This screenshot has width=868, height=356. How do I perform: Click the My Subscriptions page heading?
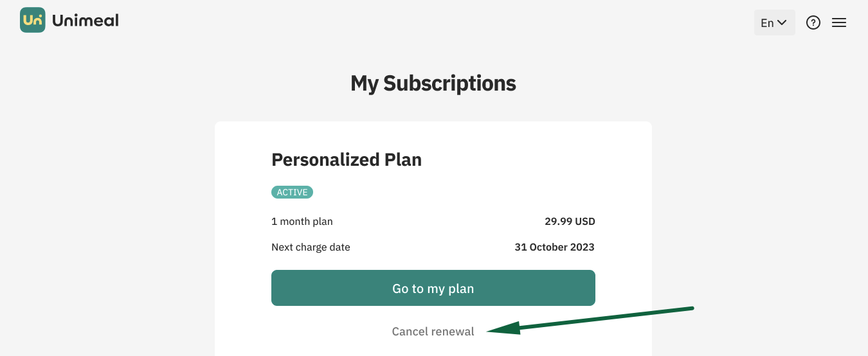pyautogui.click(x=433, y=83)
